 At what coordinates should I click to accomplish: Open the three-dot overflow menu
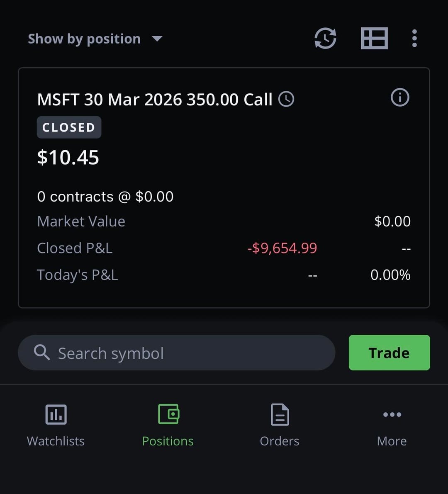point(414,39)
